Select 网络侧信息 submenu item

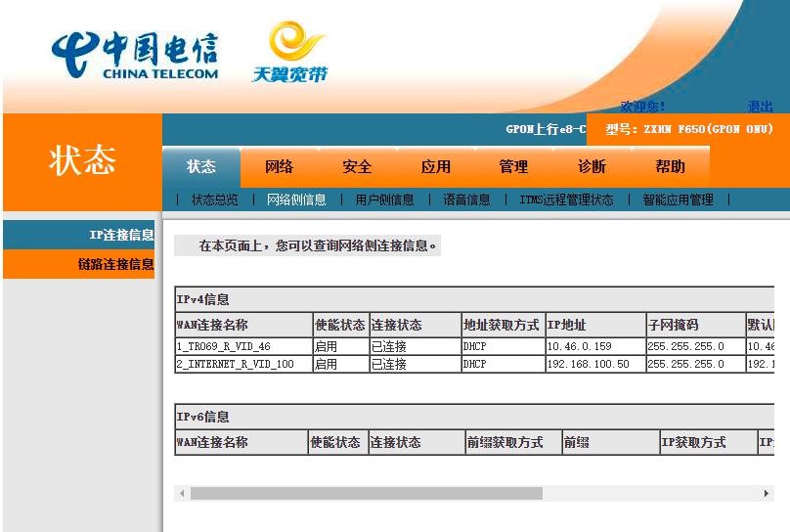[296, 199]
